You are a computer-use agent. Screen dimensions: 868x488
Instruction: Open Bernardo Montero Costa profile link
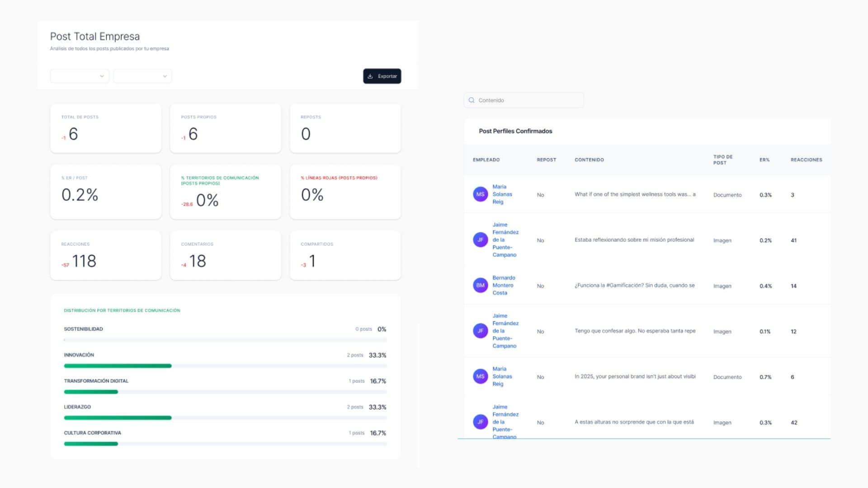pos(503,285)
